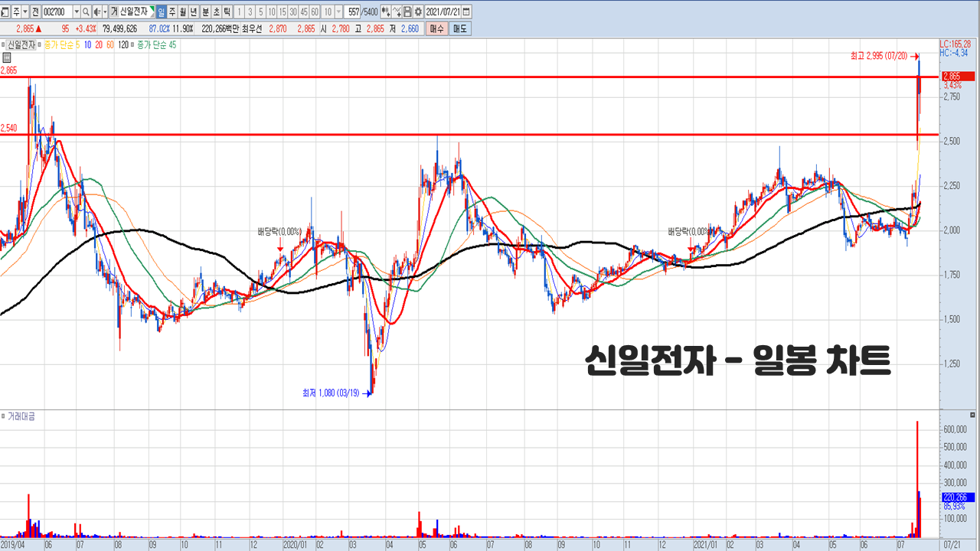Click the data table grid icon
This screenshot has height=551, width=980.
[6, 57]
